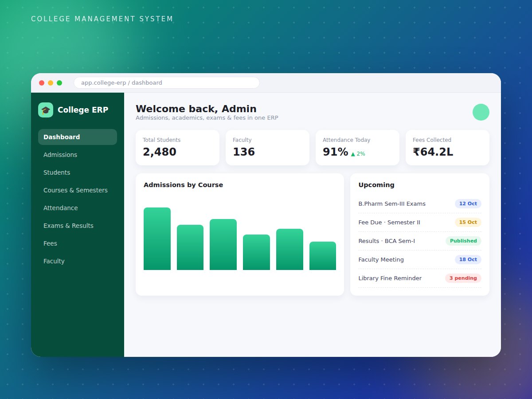Select Attendance in the sidebar
532x399 pixels.
pyautogui.click(x=78, y=208)
